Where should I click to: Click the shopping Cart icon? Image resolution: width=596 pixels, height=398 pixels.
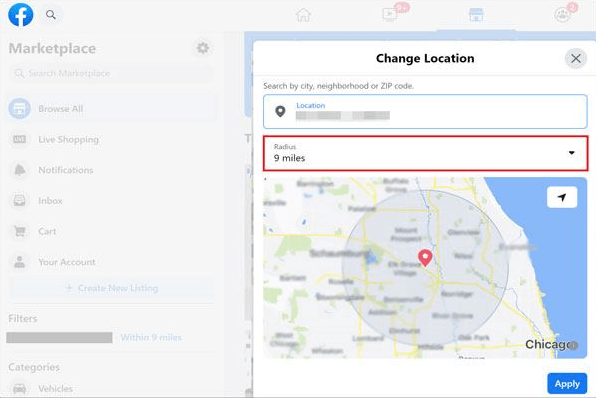(19, 231)
